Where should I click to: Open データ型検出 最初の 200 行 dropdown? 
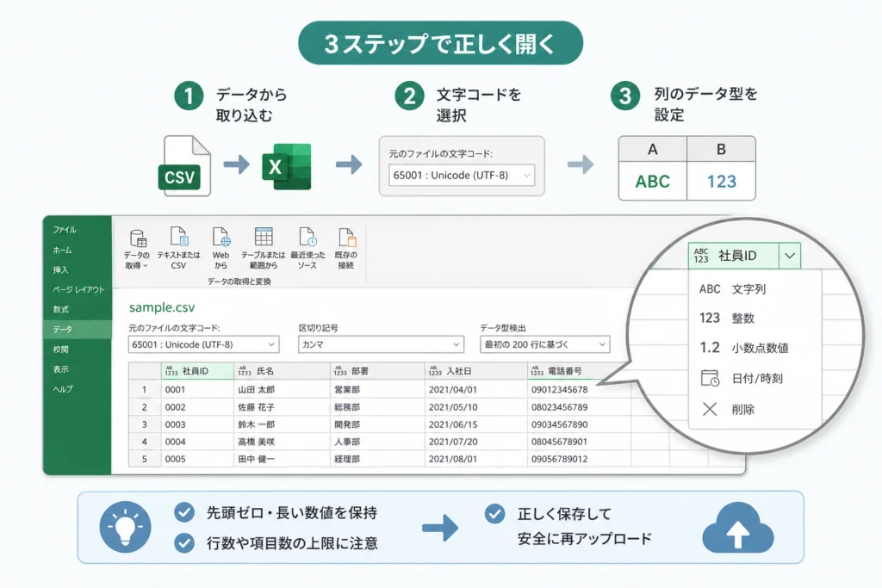(544, 344)
